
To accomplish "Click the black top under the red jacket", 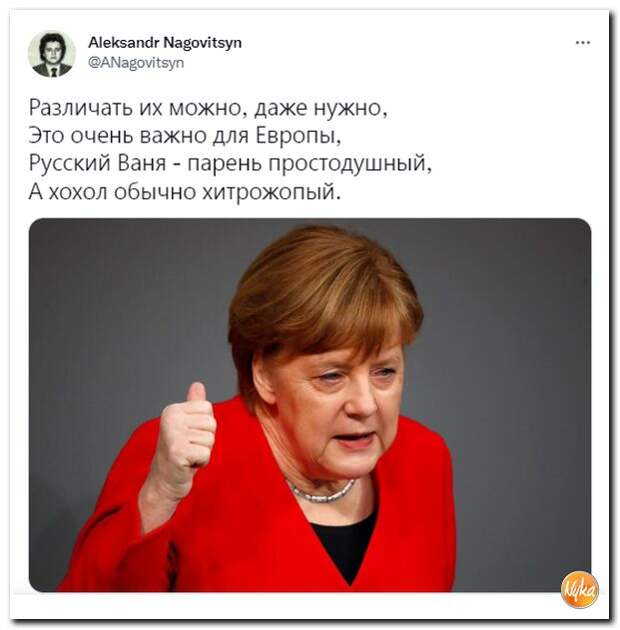I will [x=346, y=542].
